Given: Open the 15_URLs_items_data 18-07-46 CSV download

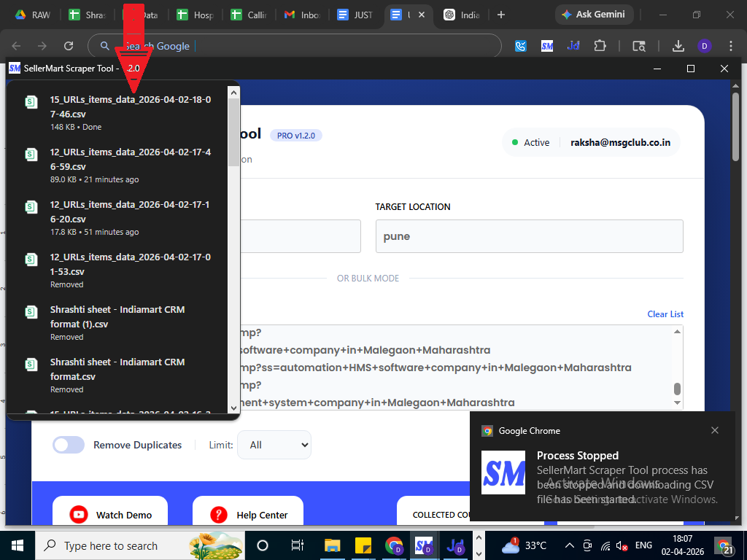Looking at the screenshot, I should click(x=130, y=107).
